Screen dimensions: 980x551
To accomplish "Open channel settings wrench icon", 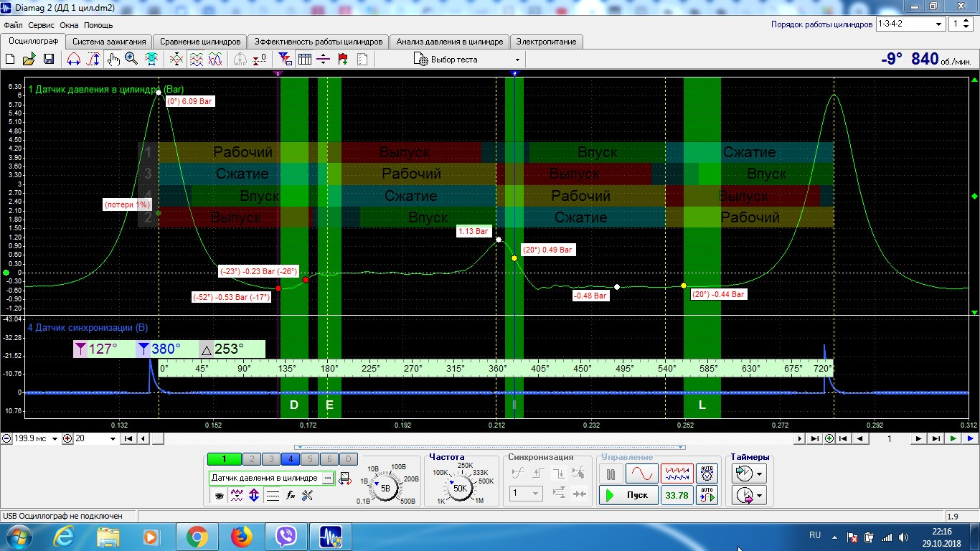I will pyautogui.click(x=308, y=495).
